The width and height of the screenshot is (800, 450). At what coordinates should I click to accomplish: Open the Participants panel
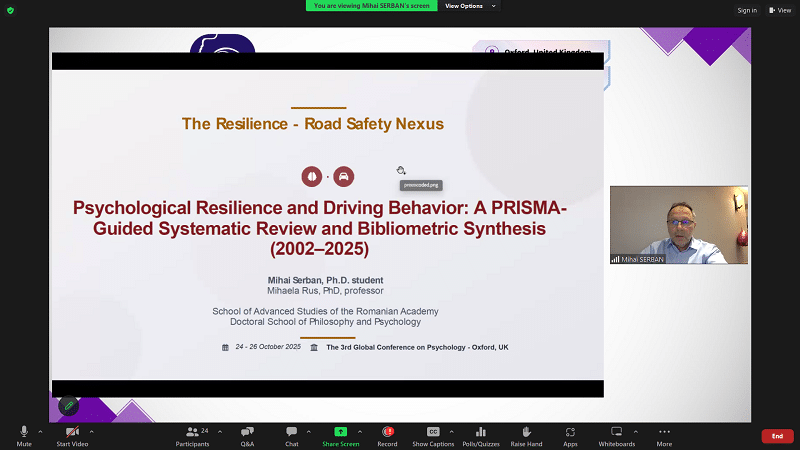[192, 434]
